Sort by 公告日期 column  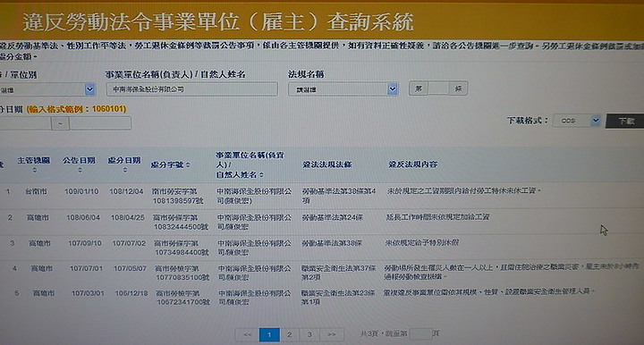pyautogui.click(x=80, y=164)
